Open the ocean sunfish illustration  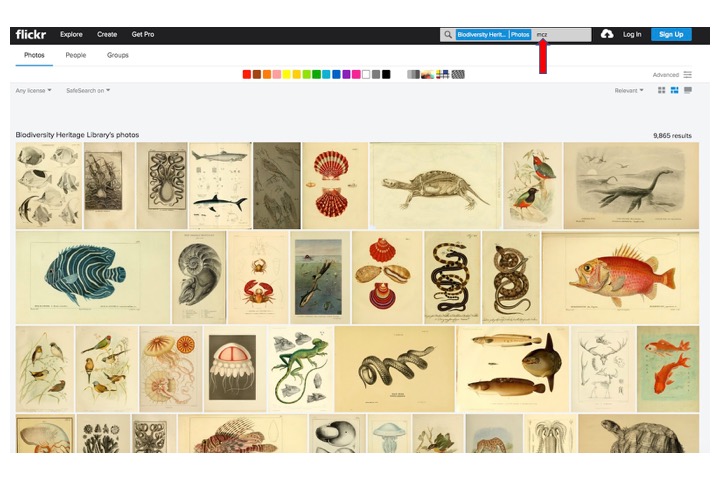click(x=512, y=369)
